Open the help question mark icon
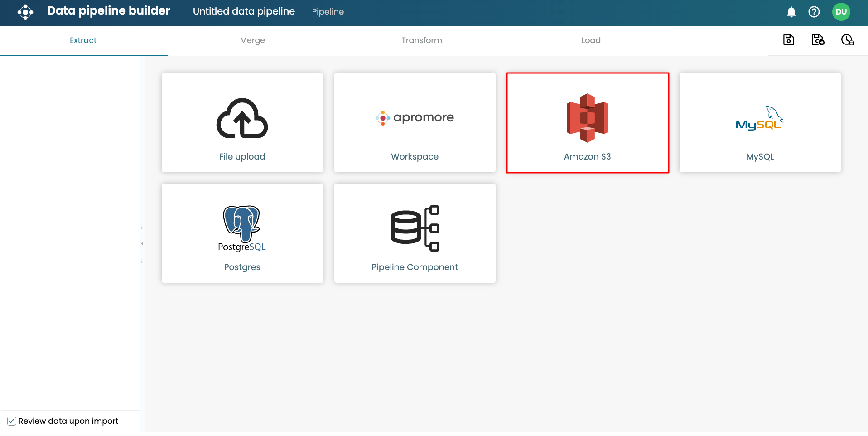 coord(814,12)
